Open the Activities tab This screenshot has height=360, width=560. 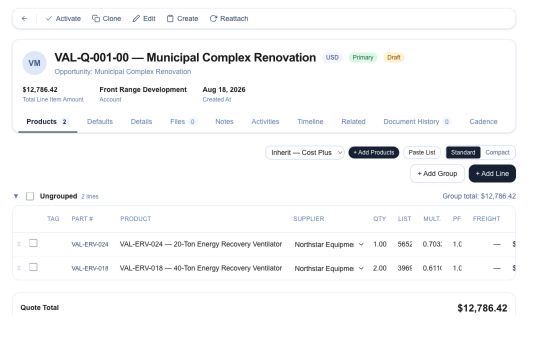tap(265, 121)
